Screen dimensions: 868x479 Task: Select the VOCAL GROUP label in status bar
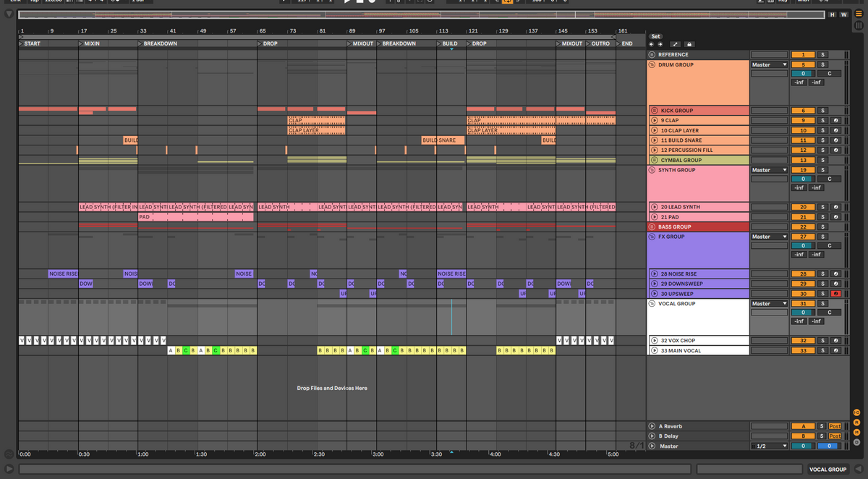[x=827, y=470]
